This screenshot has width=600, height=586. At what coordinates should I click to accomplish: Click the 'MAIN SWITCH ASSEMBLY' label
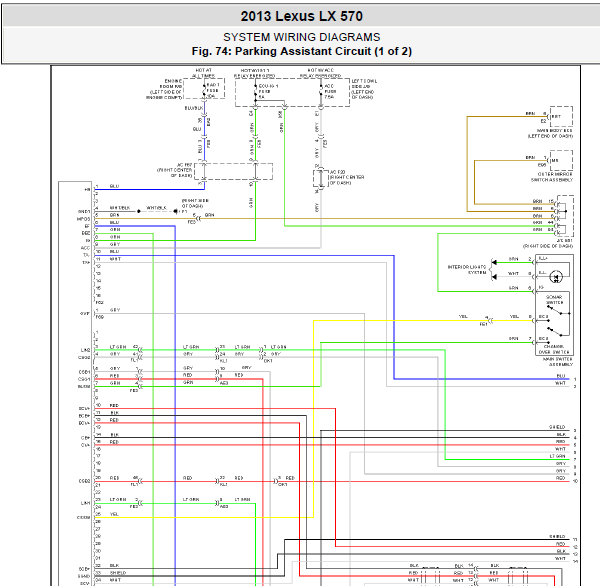(558, 362)
